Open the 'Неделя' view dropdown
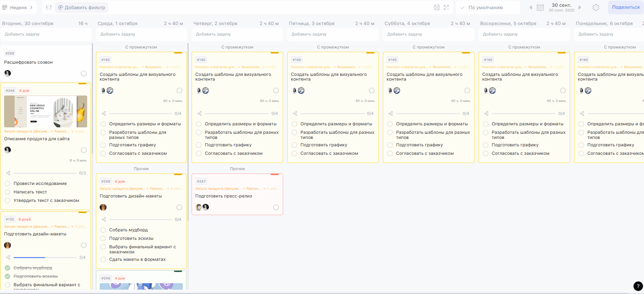This screenshot has height=294, width=644. 18,7
